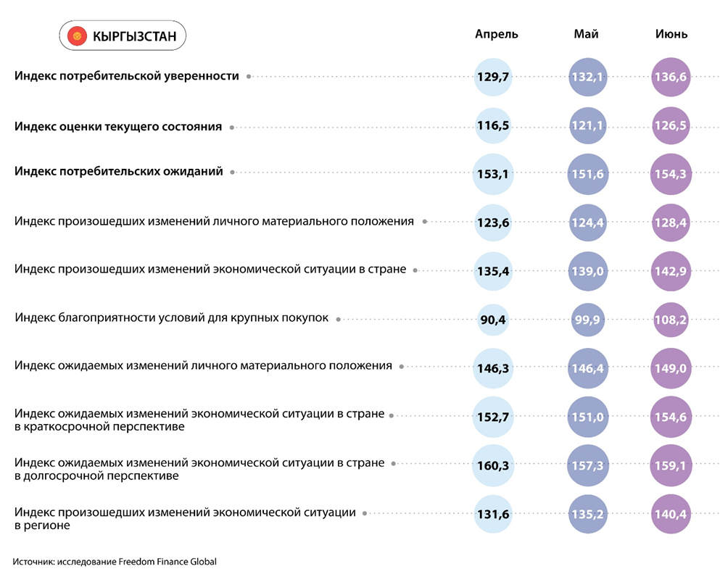Select the Индекс потребительских ожиданий label
Viewport: 728px width, 582px height.
pos(119,172)
